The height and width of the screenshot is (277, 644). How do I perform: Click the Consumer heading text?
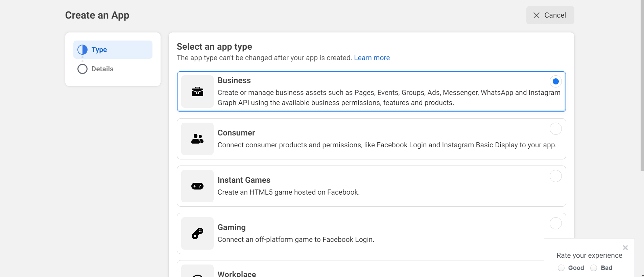coord(236,133)
